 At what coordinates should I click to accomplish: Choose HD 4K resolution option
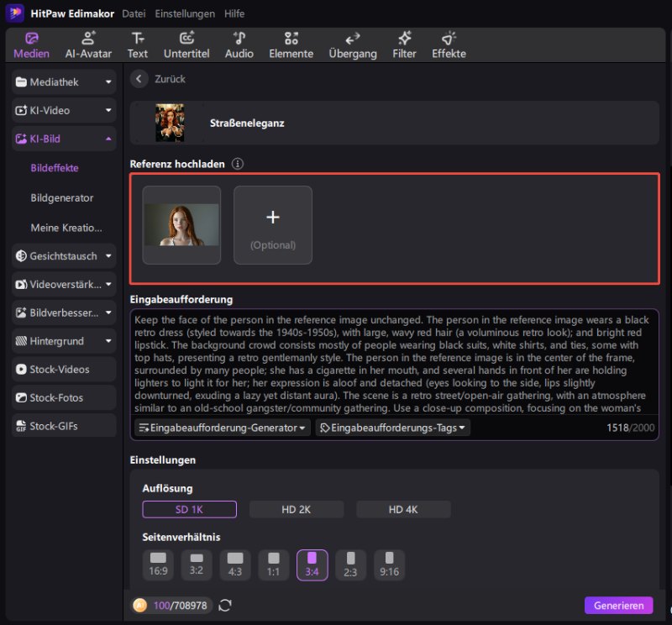click(x=403, y=509)
